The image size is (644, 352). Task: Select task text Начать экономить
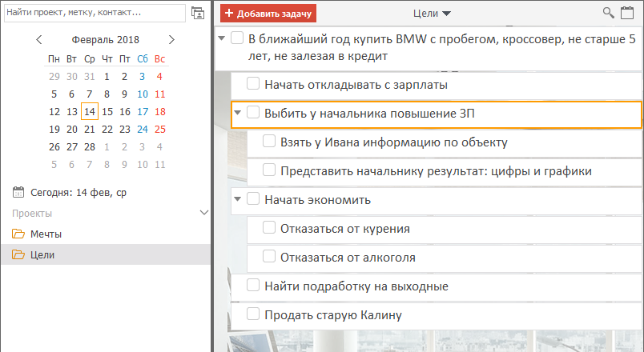tap(317, 200)
